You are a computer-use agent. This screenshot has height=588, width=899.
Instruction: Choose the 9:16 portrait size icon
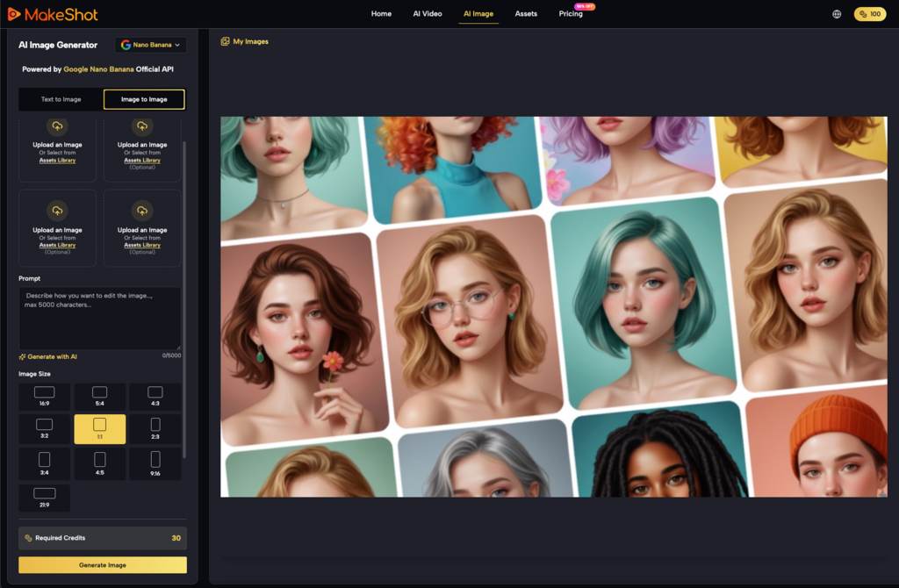(155, 459)
